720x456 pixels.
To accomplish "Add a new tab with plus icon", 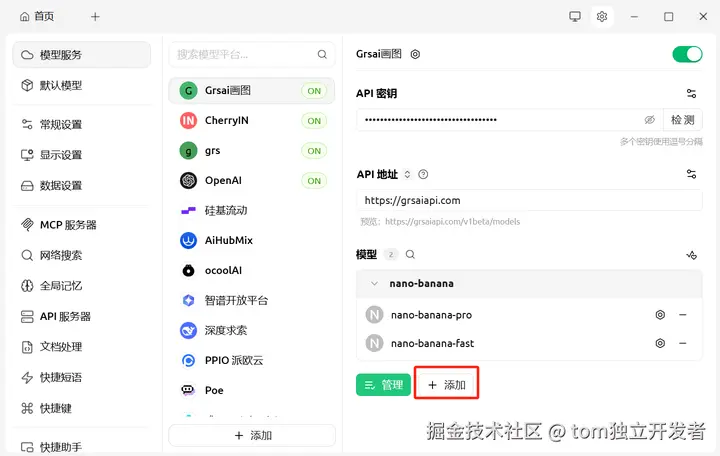I will [x=95, y=17].
